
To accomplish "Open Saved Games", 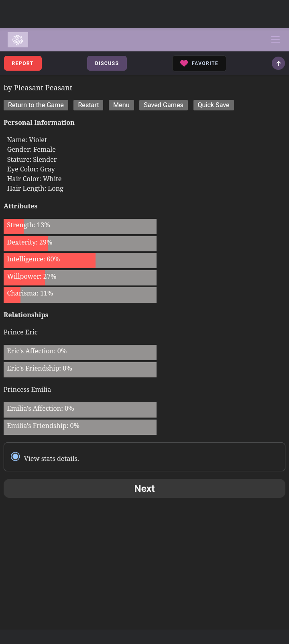I will (x=163, y=105).
